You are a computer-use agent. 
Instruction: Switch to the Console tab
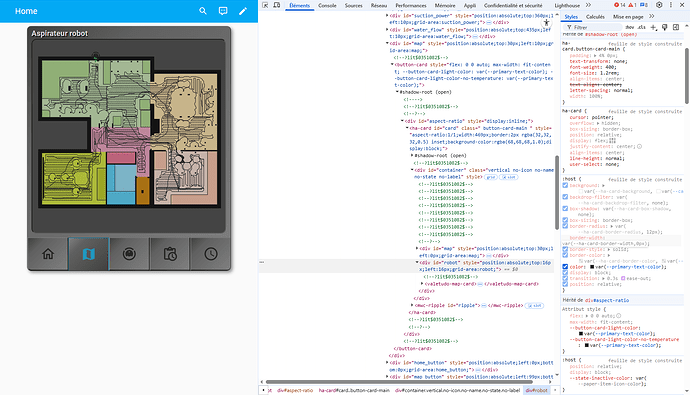tap(327, 5)
